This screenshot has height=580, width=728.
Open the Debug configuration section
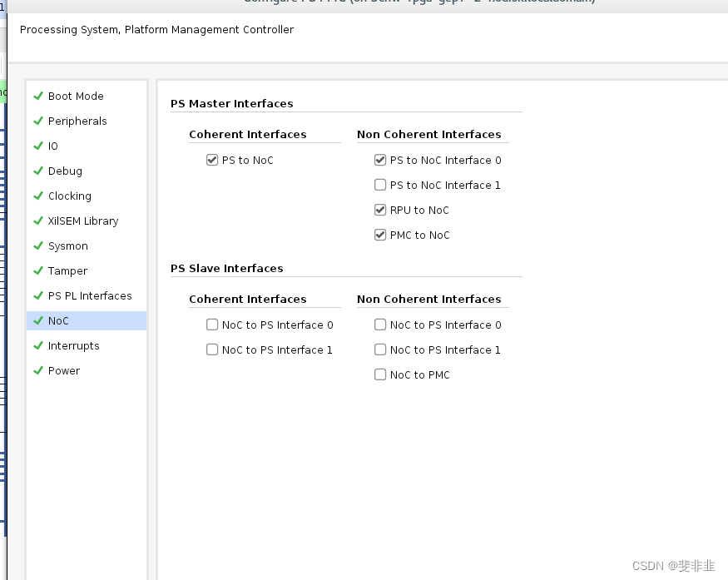coord(65,171)
